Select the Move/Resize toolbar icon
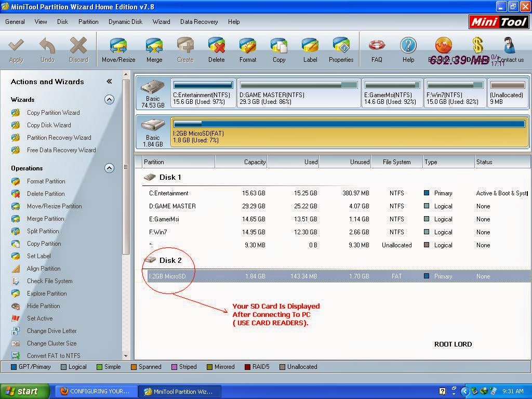 (x=118, y=46)
